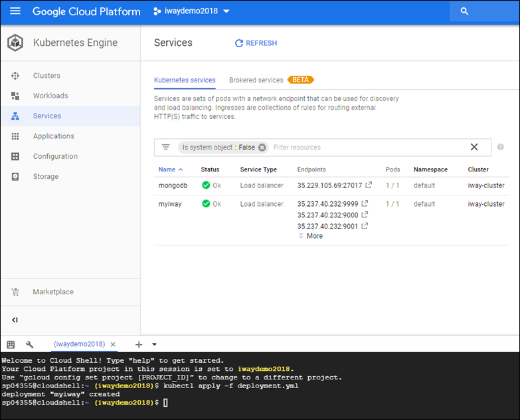
Task: Click the Kubernetes Engine hexagon logo
Action: click(15, 43)
